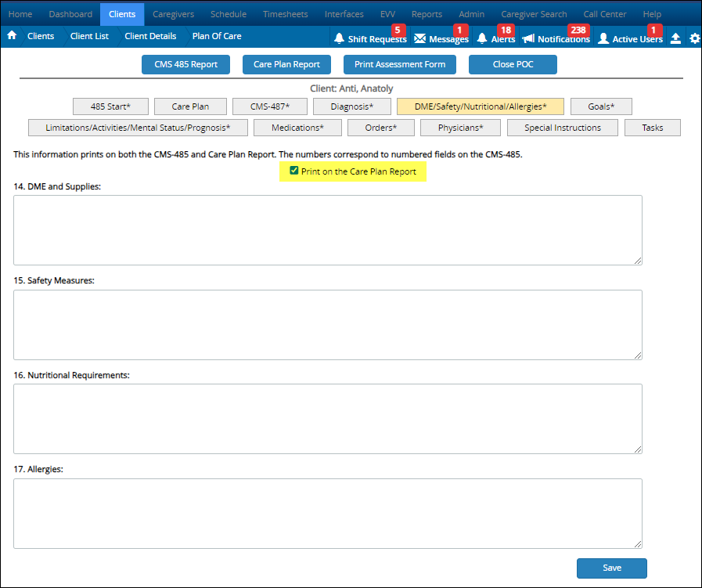Open the Caregiver Search menu

(534, 14)
